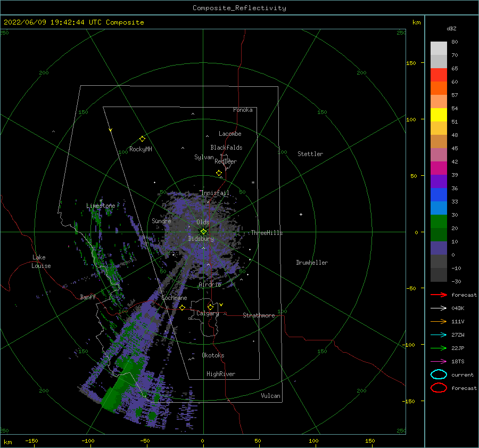Click the yellow diamond marker beside RockyMH
Image resolution: width=479 pixels, height=448 pixels.
(x=142, y=139)
